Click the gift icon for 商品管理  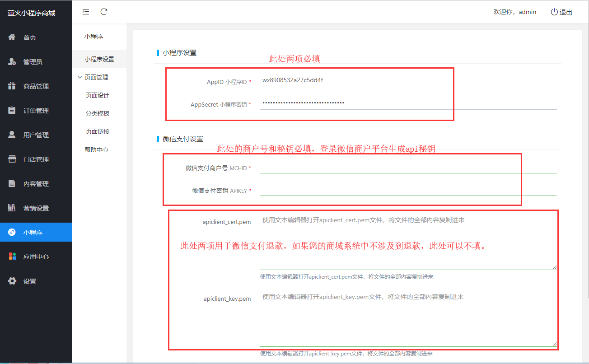(12, 86)
